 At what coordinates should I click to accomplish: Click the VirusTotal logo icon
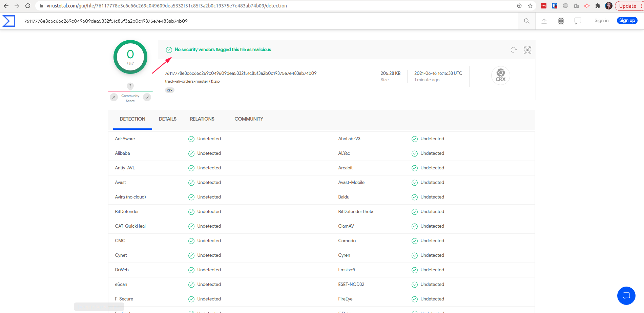(9, 21)
